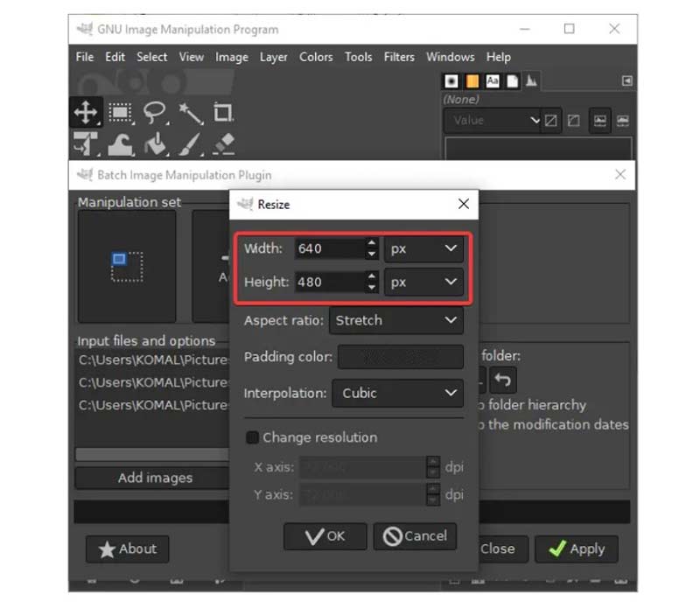Click the X axis dpi field
This screenshot has width=700, height=608.
coord(362,467)
